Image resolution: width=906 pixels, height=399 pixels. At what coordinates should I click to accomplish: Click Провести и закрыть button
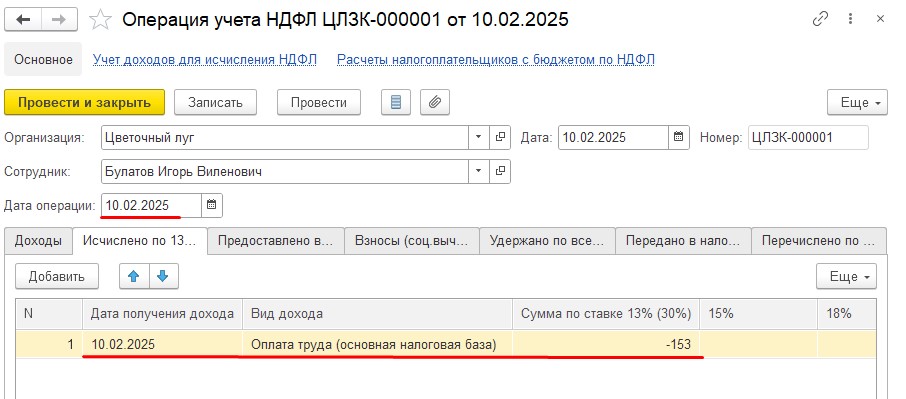click(84, 103)
